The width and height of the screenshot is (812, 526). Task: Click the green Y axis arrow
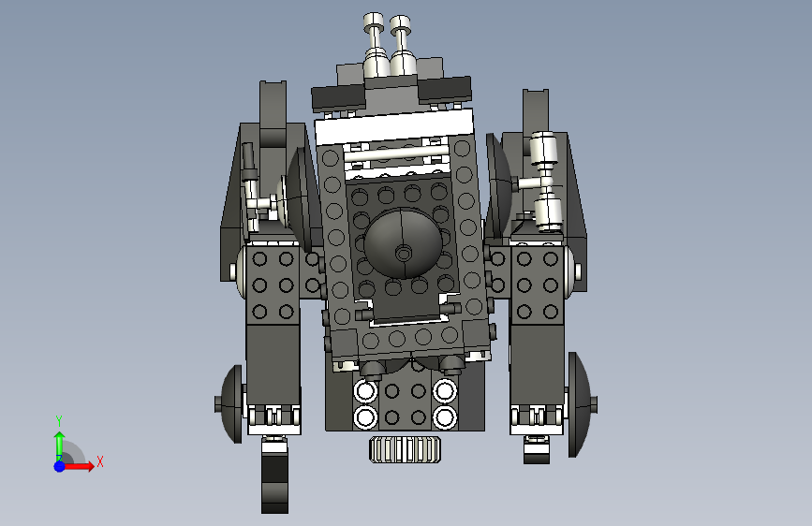[x=60, y=446]
